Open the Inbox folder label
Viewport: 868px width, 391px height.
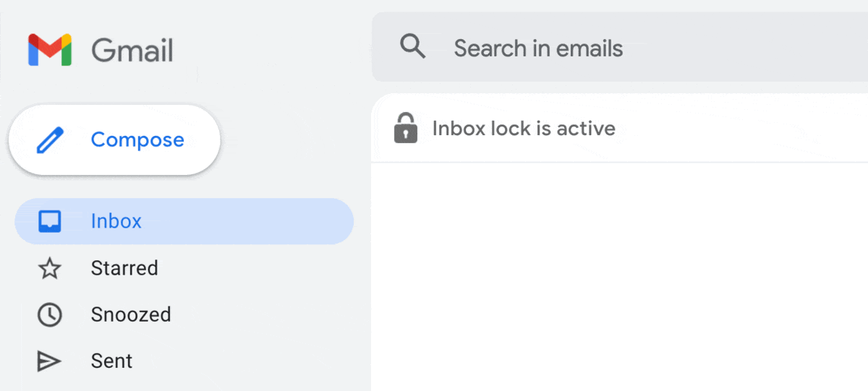tap(116, 221)
